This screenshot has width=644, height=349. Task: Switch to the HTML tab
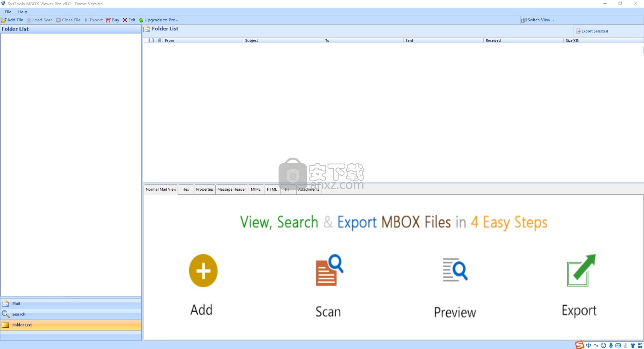tap(272, 189)
